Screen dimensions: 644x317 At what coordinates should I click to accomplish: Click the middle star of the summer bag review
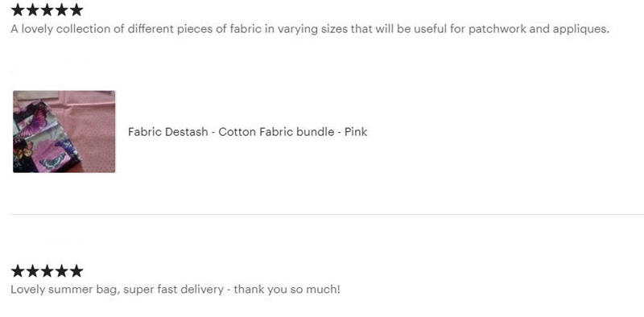pos(47,271)
